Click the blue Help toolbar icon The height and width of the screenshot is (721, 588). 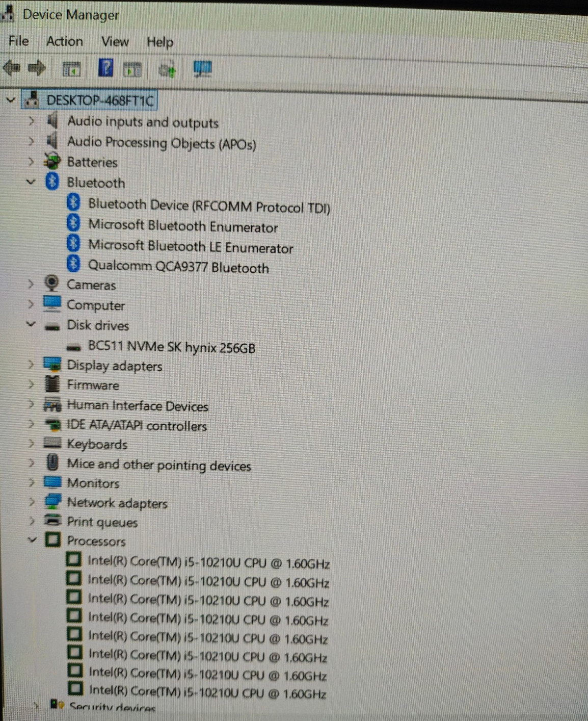point(105,67)
